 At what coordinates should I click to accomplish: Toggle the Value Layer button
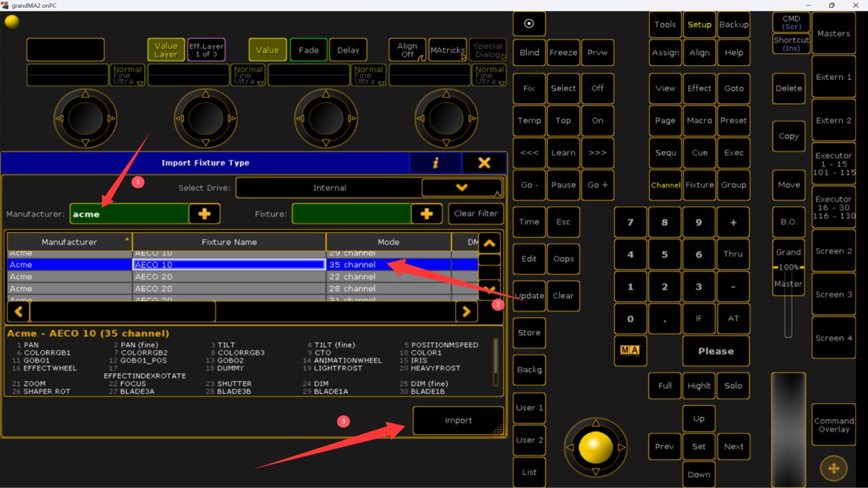(x=165, y=50)
